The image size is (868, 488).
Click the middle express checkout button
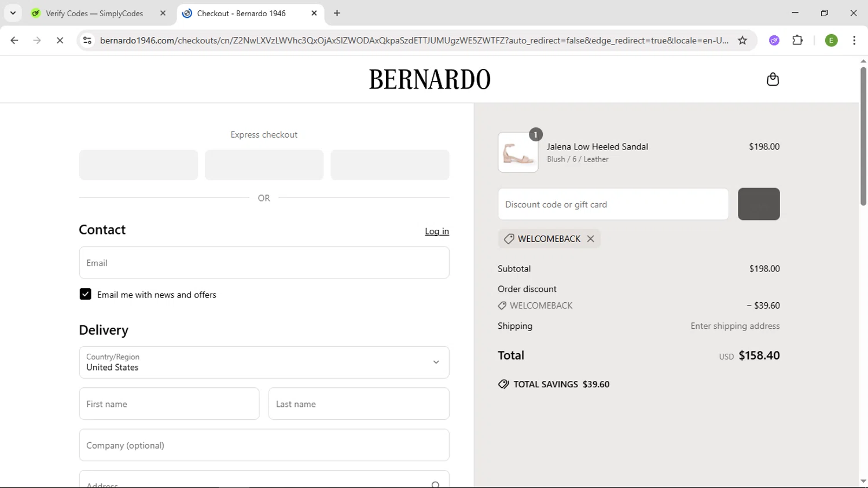264,165
